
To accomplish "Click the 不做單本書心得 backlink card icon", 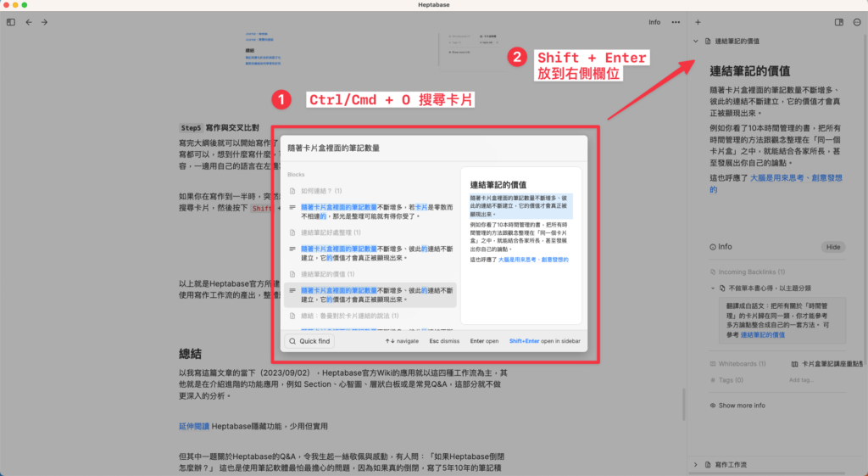I will tap(722, 288).
